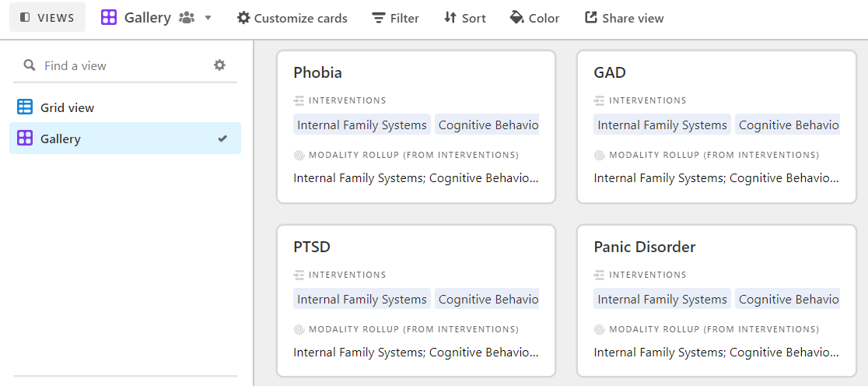Click Cognitive Behavio tag in Panic Disorder card
Viewport: 868px width, 386px height.
coord(787,299)
